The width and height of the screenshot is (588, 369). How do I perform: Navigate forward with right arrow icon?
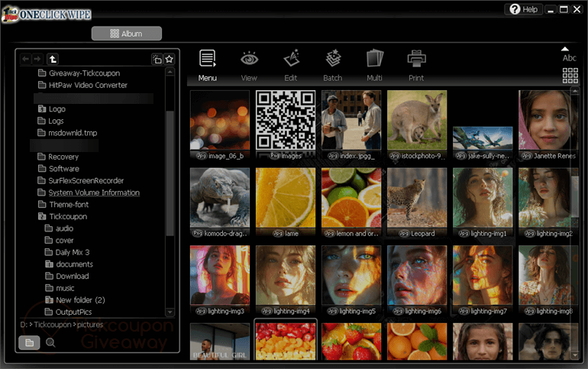pos(37,59)
